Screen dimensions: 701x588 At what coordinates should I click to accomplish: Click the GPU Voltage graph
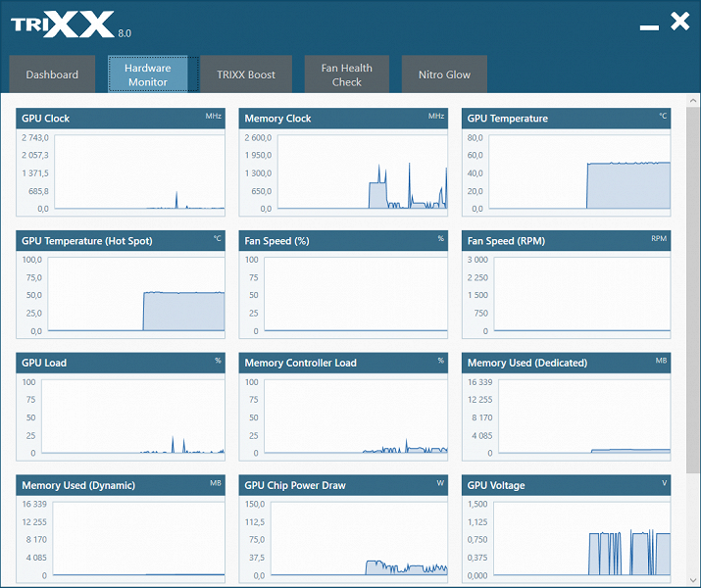[566, 529]
